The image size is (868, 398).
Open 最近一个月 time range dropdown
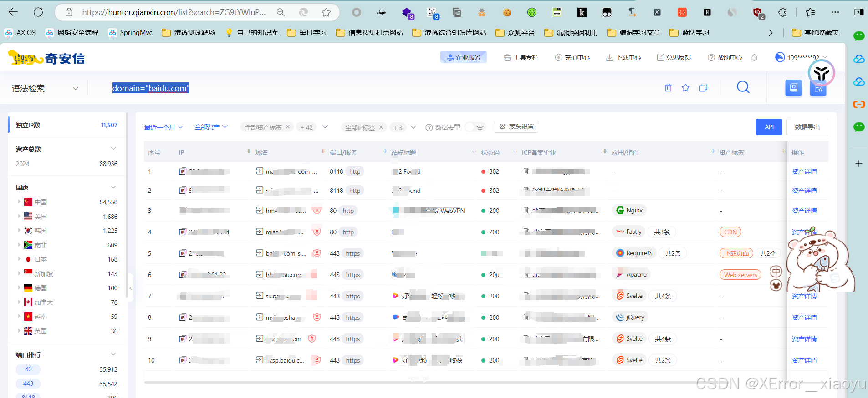[x=163, y=127]
